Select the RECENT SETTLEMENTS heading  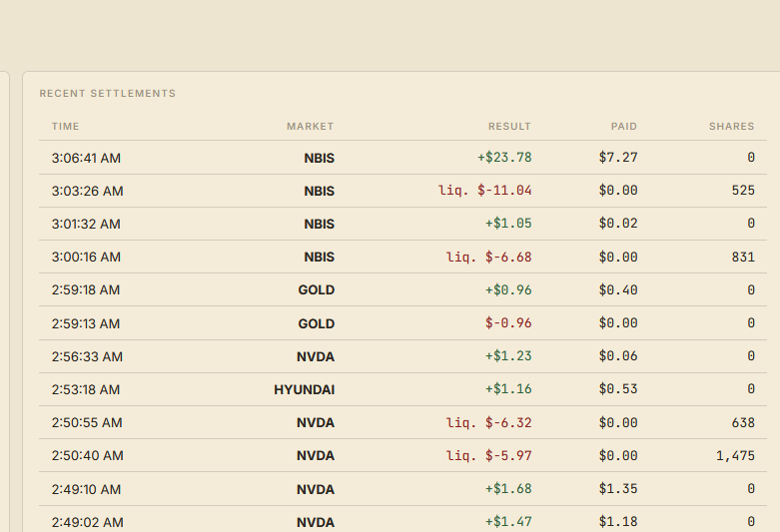108,94
